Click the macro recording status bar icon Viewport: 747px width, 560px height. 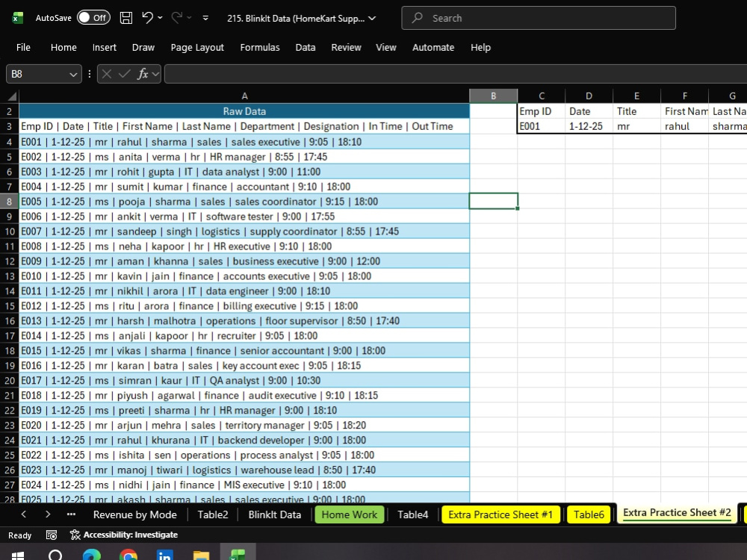pos(52,535)
